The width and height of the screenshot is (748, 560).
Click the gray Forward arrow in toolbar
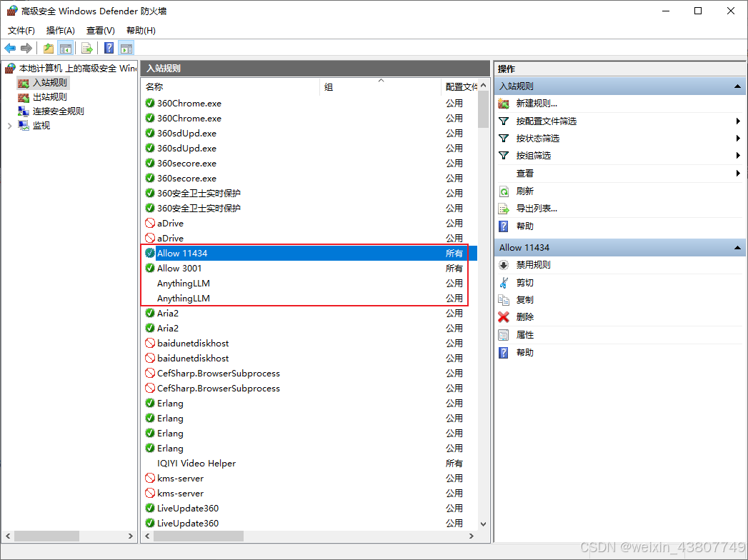pos(26,48)
